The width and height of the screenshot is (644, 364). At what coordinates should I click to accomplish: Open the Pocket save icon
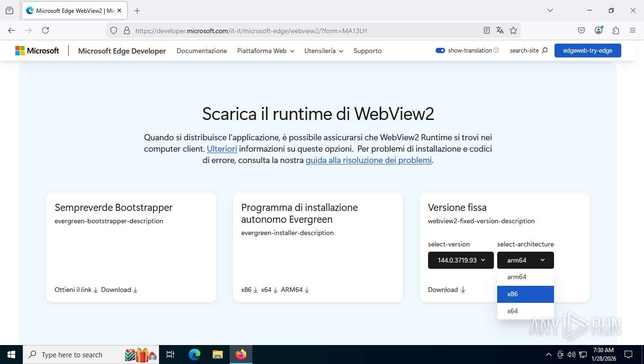[x=581, y=30]
